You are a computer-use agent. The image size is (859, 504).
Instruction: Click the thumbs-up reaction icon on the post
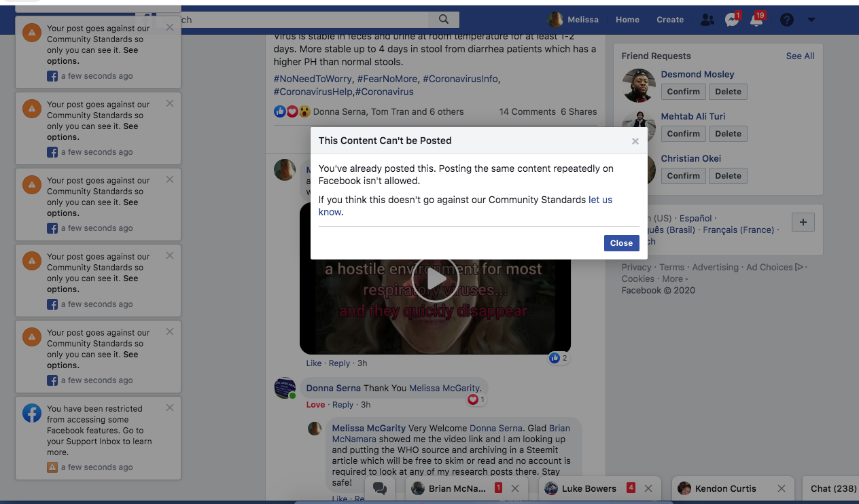280,111
